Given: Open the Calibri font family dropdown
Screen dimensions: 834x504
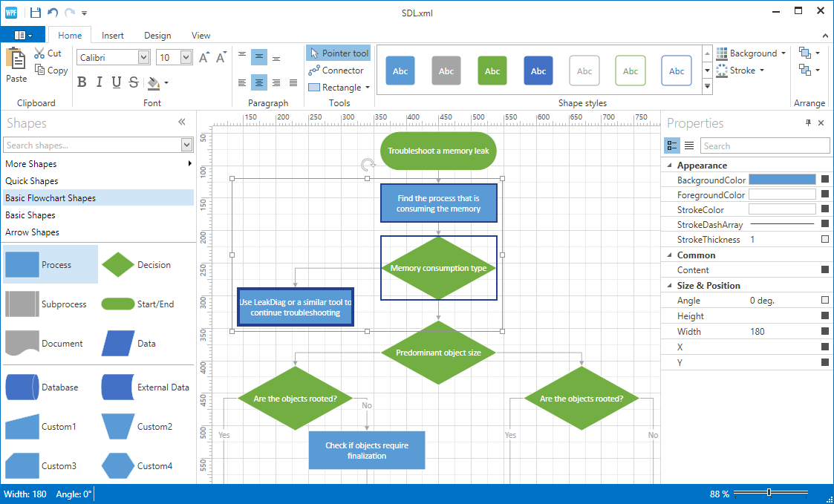Looking at the screenshot, I should click(x=143, y=58).
